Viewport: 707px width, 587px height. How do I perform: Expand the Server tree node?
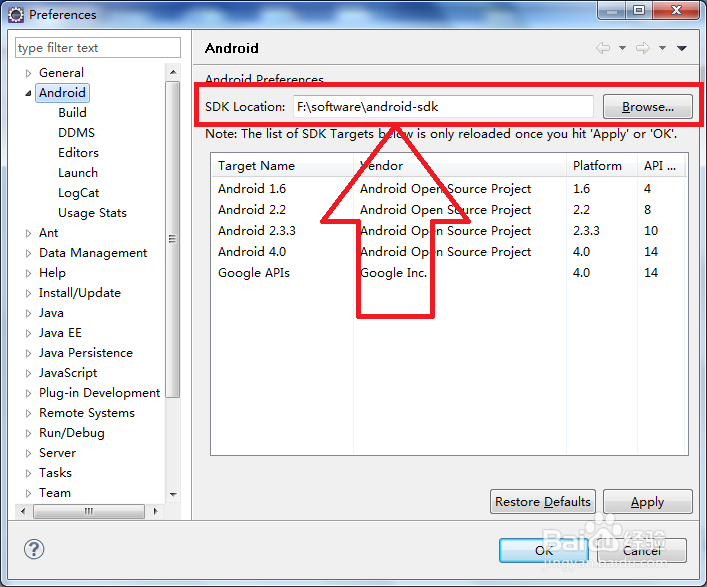tap(28, 453)
